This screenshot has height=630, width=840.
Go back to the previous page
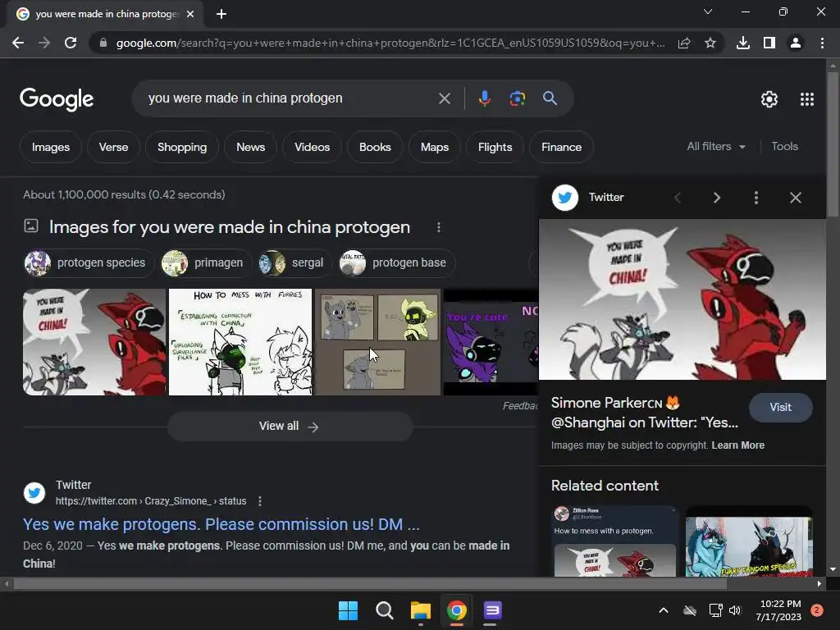coord(18,43)
